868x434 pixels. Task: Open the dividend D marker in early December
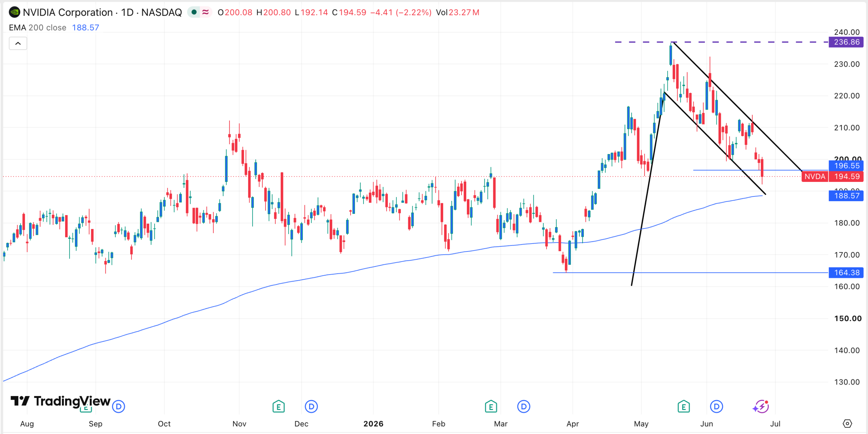click(x=311, y=406)
